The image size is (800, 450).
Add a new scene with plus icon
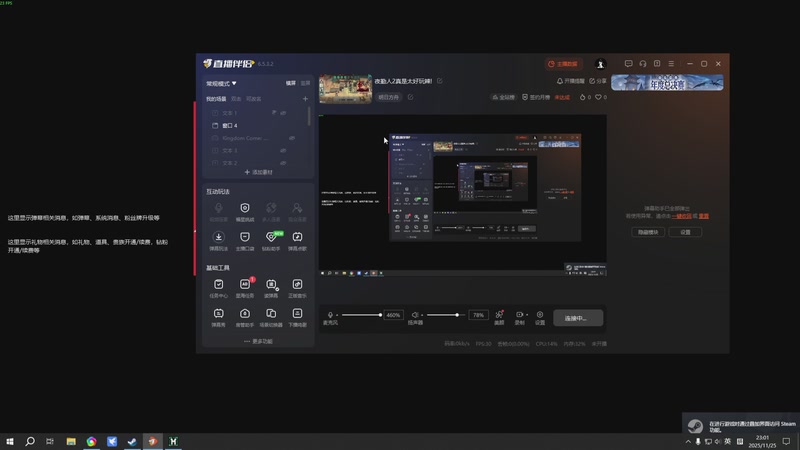305,99
